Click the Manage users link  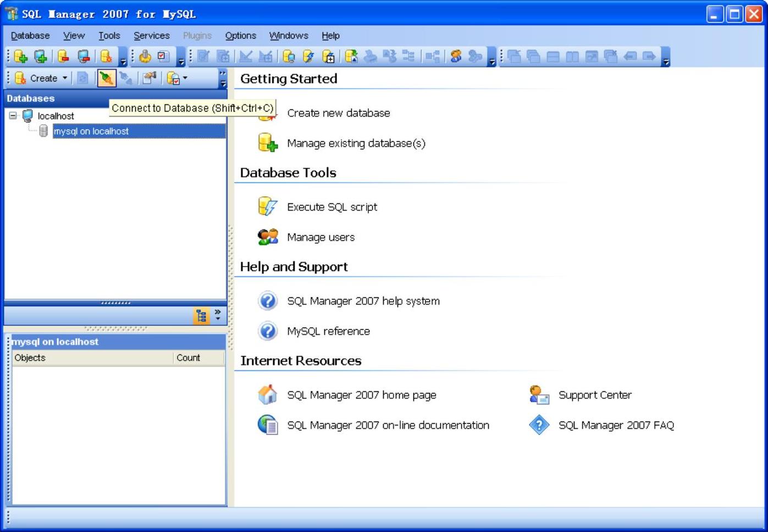click(x=321, y=237)
